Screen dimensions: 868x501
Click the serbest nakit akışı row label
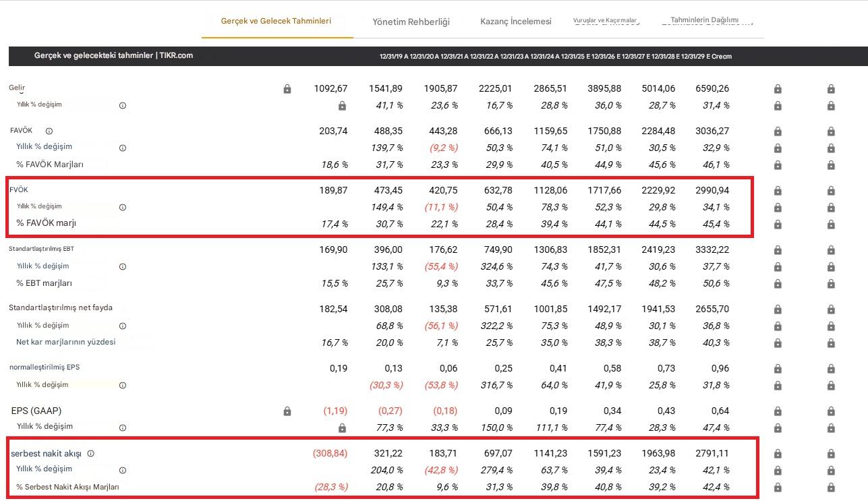[46, 454]
